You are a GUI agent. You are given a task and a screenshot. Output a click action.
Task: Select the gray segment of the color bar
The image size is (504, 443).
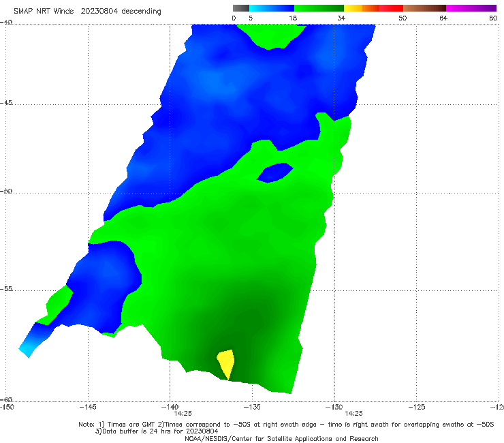[x=240, y=8]
